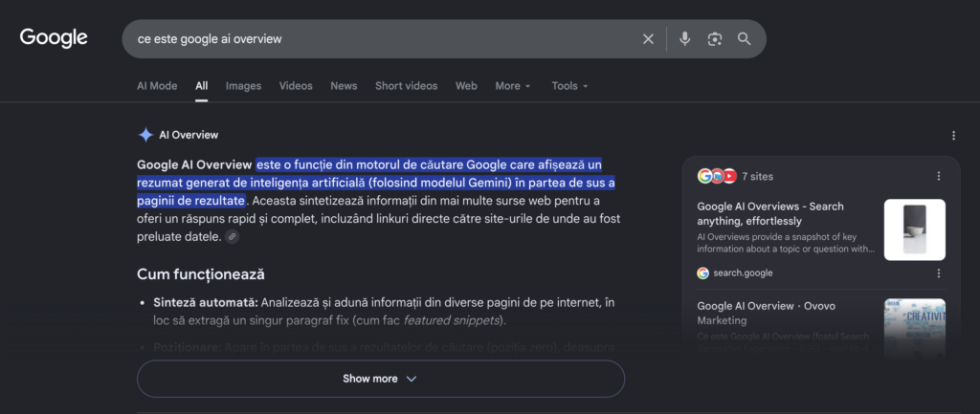Open AI Overview three-dot options menu

pyautogui.click(x=953, y=136)
